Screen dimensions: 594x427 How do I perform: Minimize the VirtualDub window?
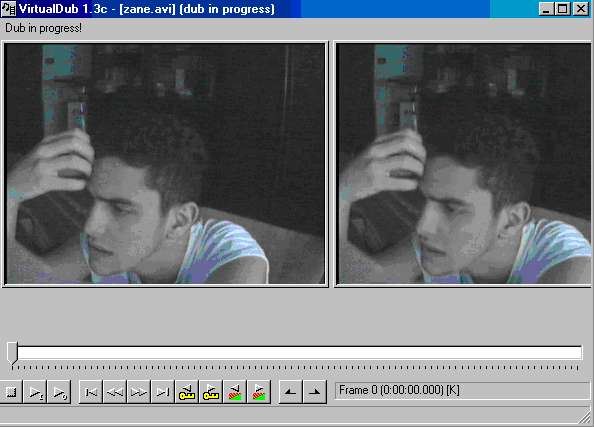pos(546,9)
